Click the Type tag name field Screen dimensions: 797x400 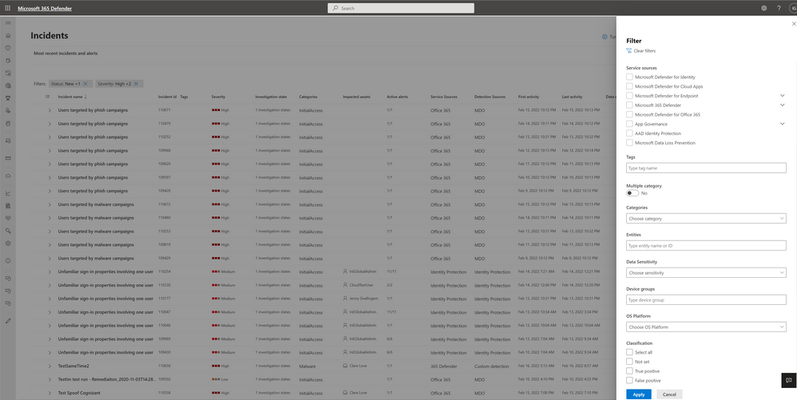tap(706, 168)
